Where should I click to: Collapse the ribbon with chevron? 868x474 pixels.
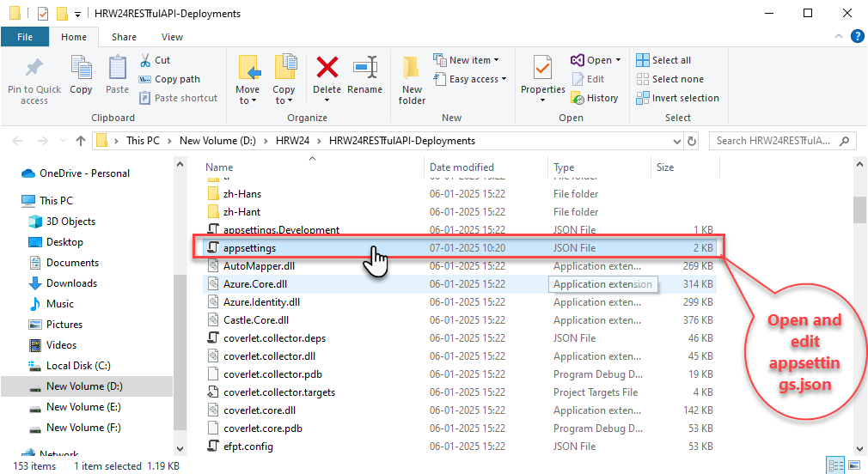pyautogui.click(x=839, y=37)
